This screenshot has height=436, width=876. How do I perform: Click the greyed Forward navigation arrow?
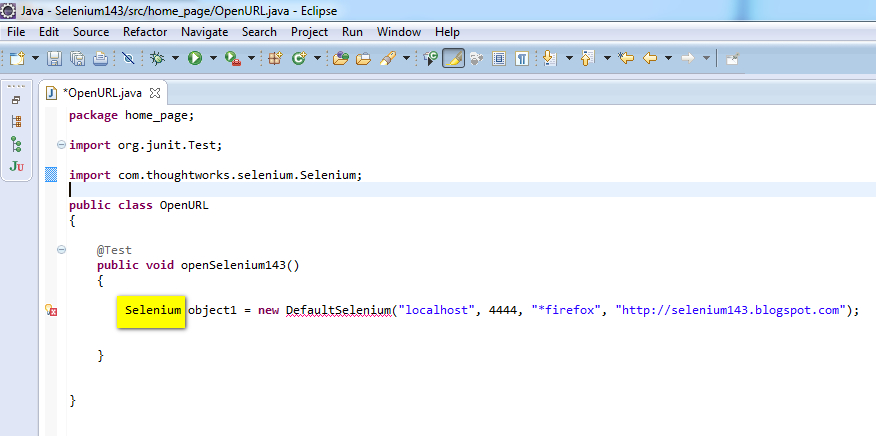tap(688, 58)
